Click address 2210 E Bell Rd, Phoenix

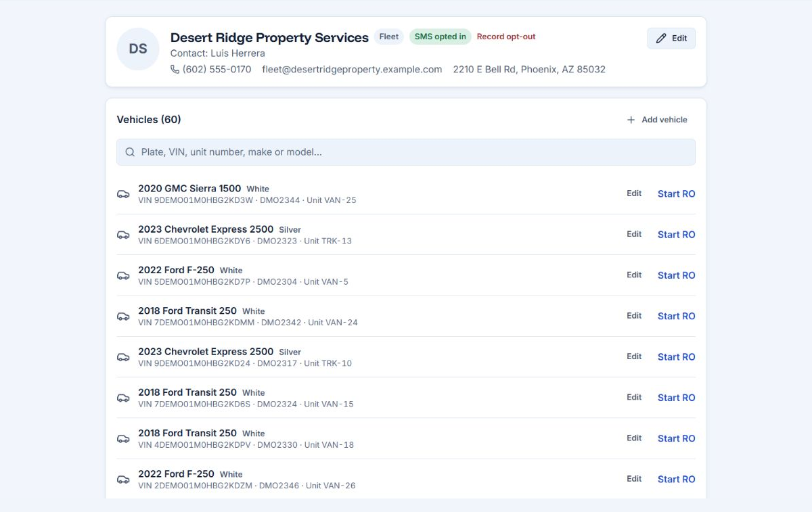pyautogui.click(x=529, y=69)
